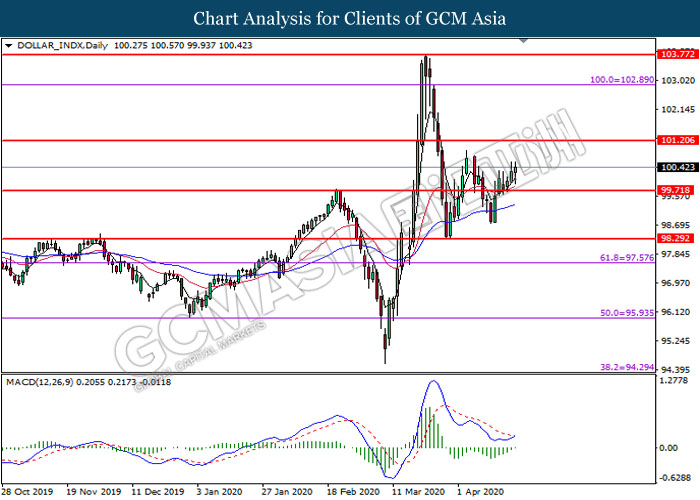Click the 27 Jan 2020 date label

[288, 492]
